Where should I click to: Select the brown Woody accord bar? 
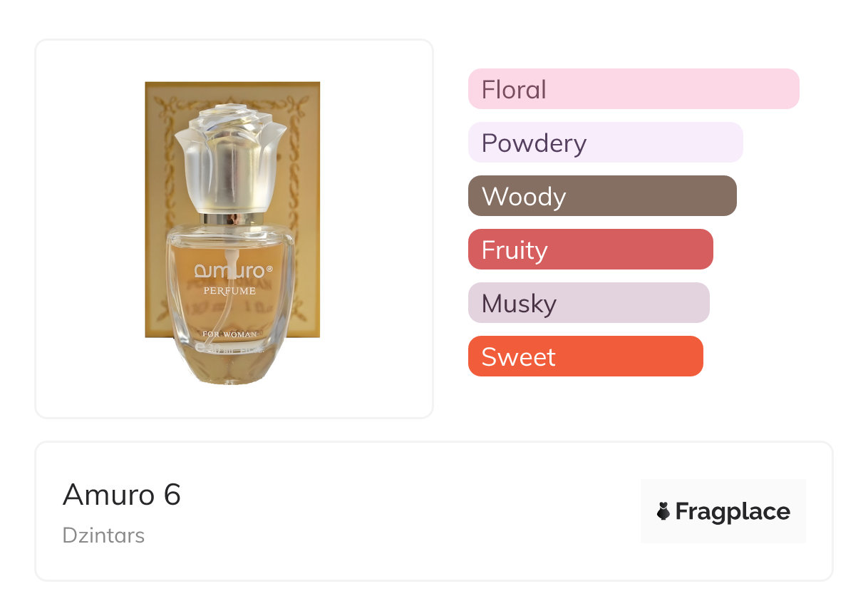point(601,196)
